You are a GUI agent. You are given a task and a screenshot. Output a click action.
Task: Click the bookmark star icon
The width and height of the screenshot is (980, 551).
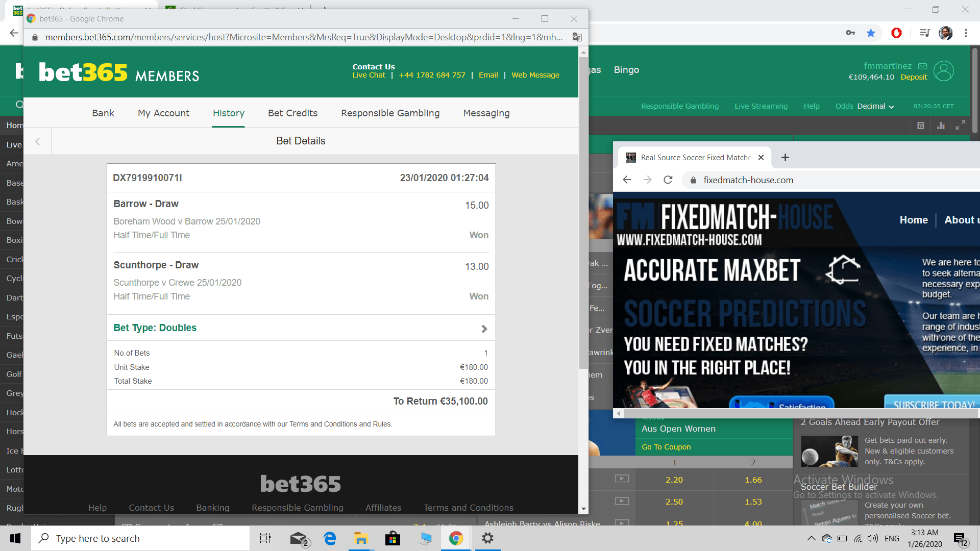871,33
